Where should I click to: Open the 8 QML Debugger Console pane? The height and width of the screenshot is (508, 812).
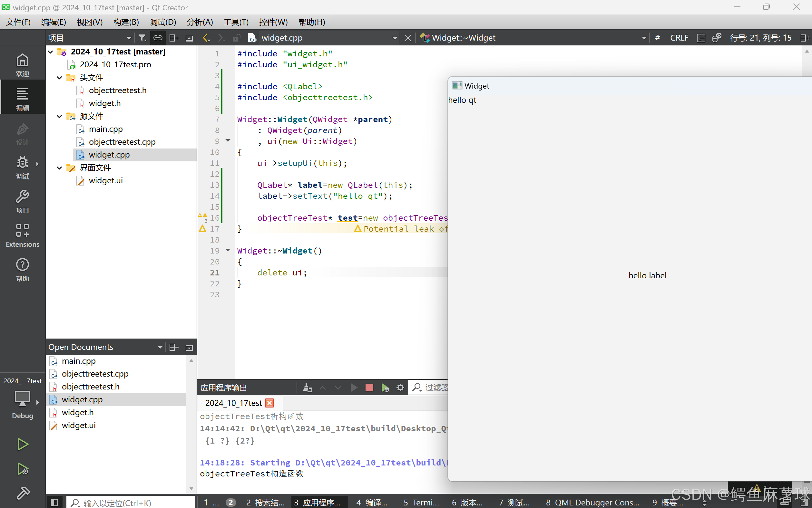click(x=592, y=502)
